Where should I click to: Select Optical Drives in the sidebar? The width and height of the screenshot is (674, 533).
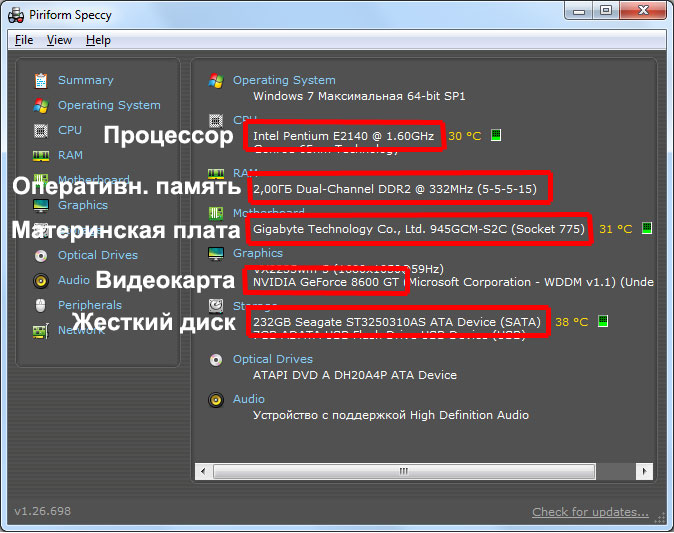[98, 255]
